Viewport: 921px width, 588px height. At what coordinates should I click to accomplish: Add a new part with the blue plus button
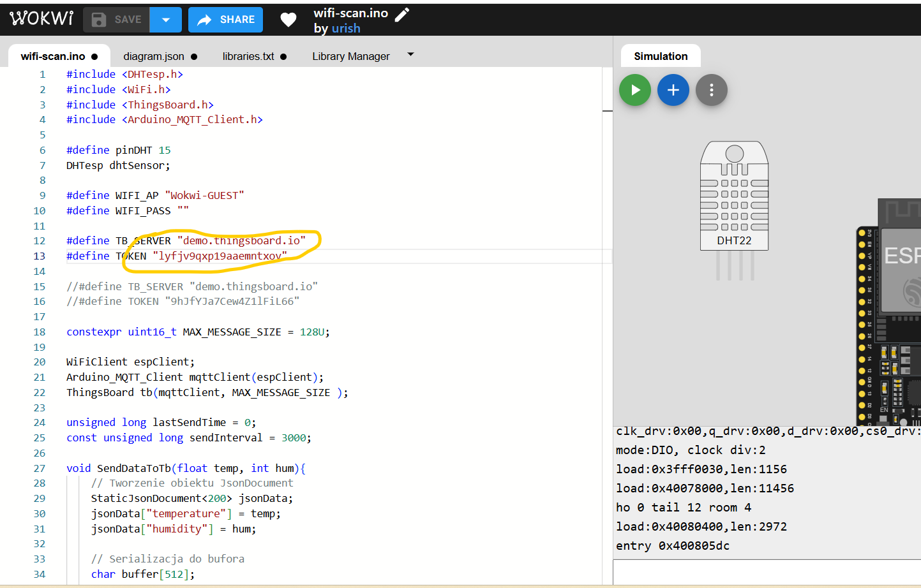pos(673,90)
